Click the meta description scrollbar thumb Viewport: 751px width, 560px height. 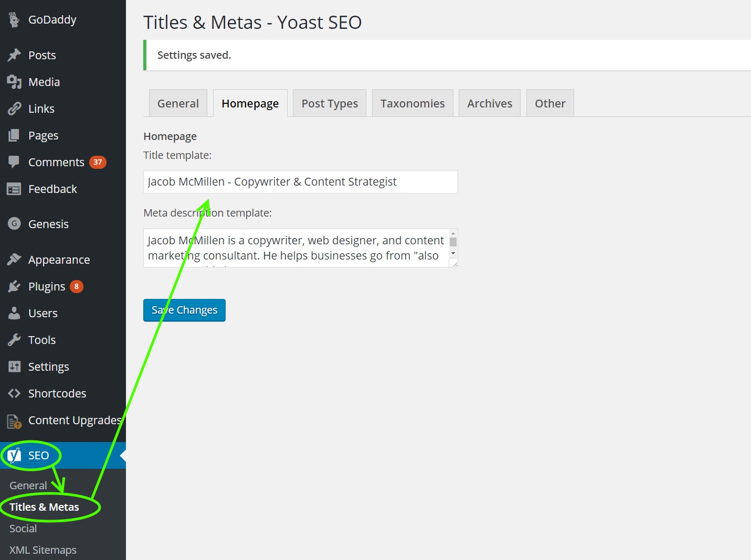(x=453, y=242)
